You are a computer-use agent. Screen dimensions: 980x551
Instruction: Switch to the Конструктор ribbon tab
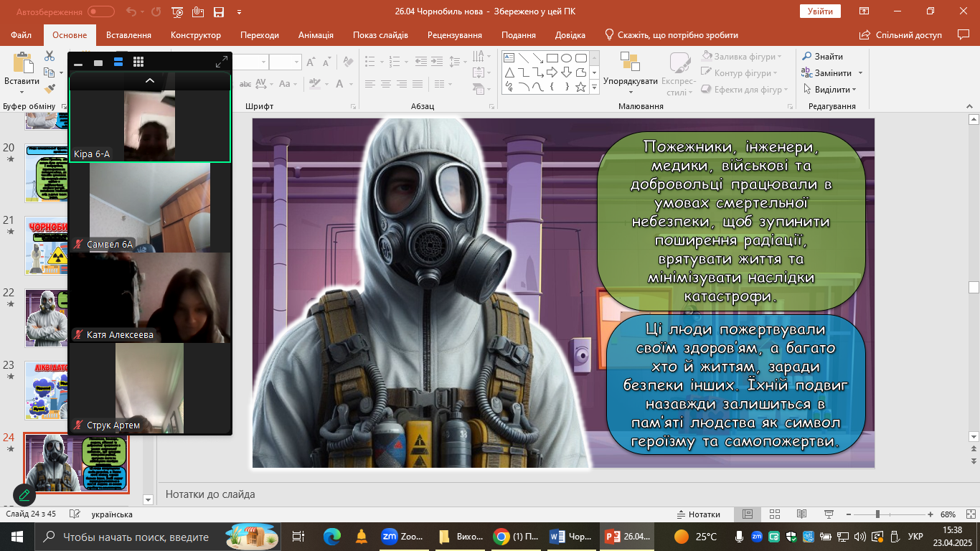pos(196,35)
